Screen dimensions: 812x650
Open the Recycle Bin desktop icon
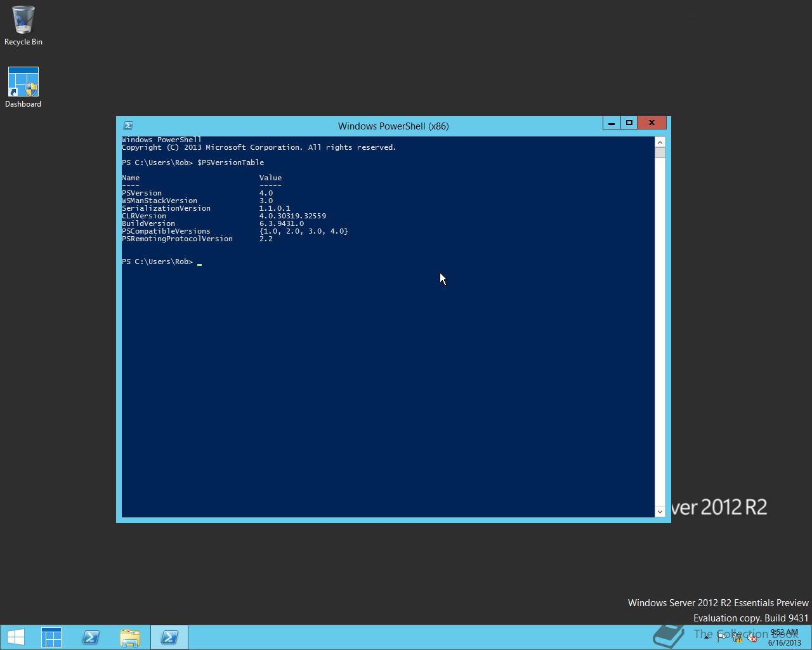click(x=23, y=25)
